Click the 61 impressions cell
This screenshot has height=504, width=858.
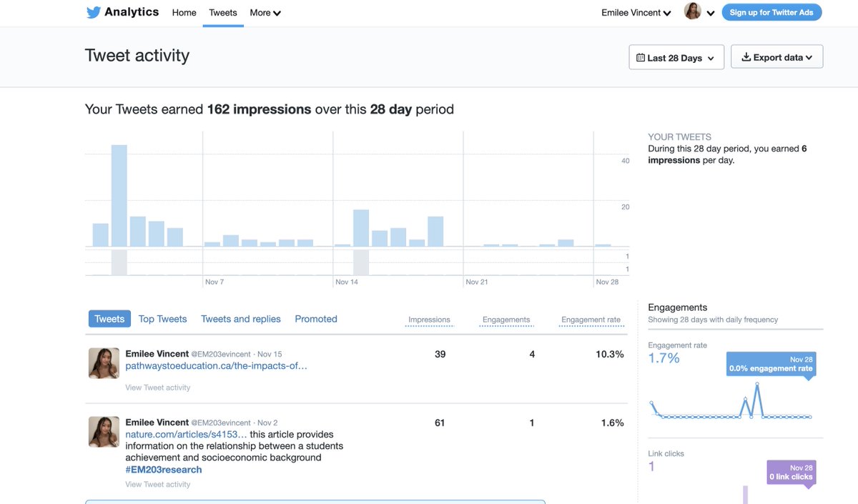(440, 423)
